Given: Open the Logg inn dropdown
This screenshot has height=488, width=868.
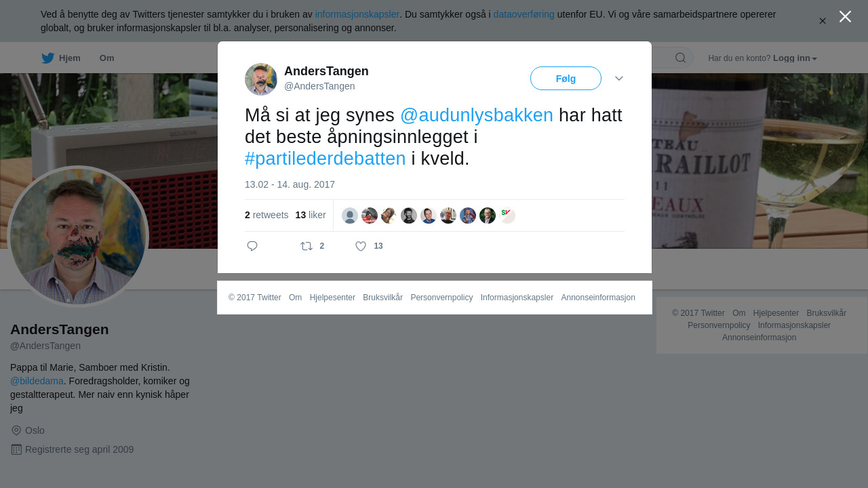Looking at the screenshot, I should [795, 58].
